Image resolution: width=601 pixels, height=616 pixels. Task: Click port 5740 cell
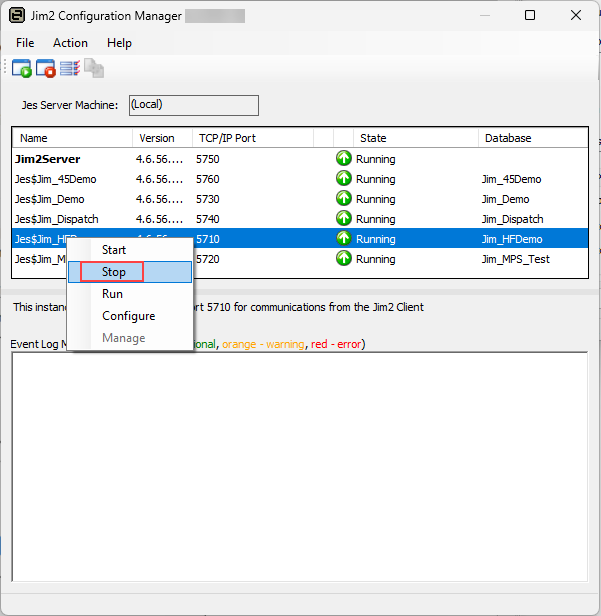pos(208,219)
